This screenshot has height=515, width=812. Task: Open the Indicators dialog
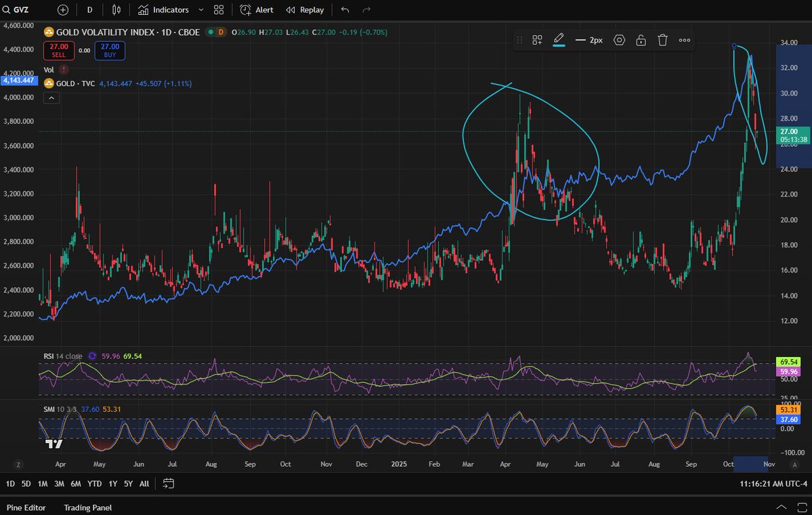point(164,10)
